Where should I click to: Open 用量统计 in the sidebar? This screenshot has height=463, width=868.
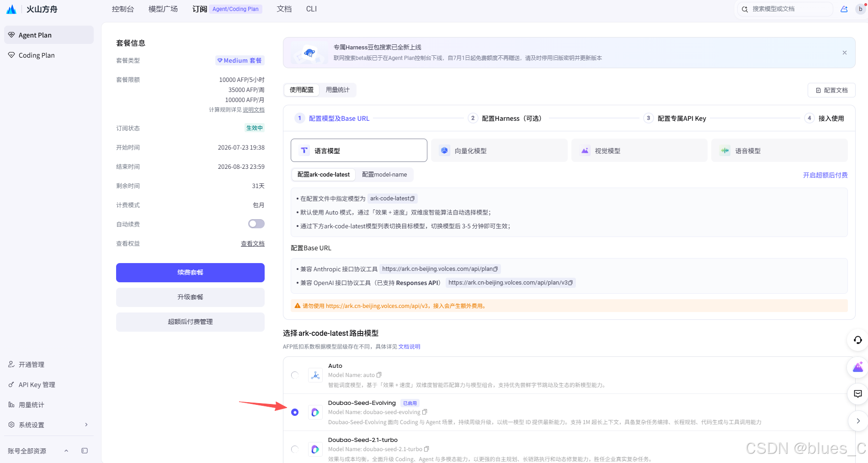[49, 405]
